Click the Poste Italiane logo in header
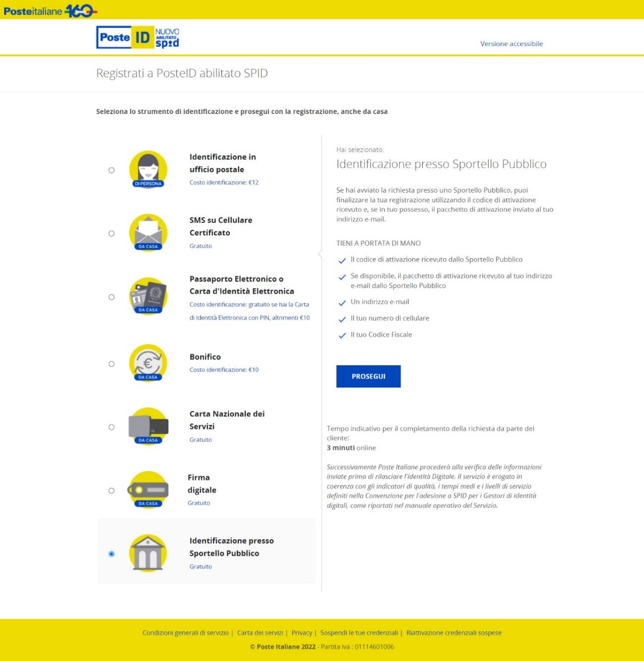The image size is (644, 661). (x=50, y=10)
